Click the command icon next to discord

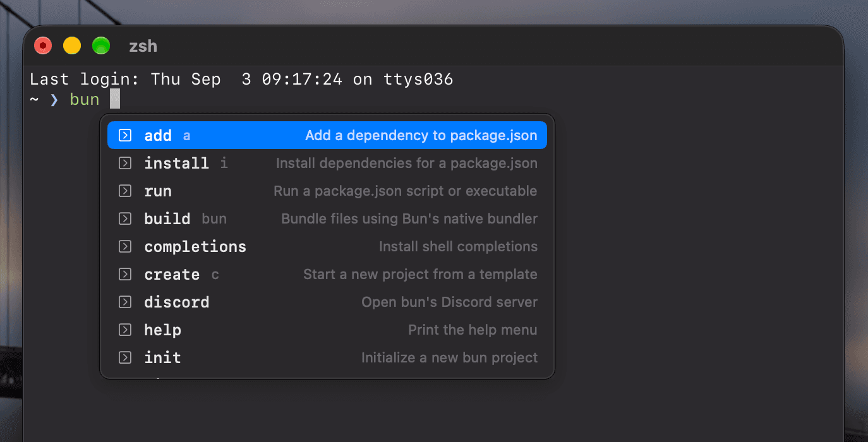point(125,302)
